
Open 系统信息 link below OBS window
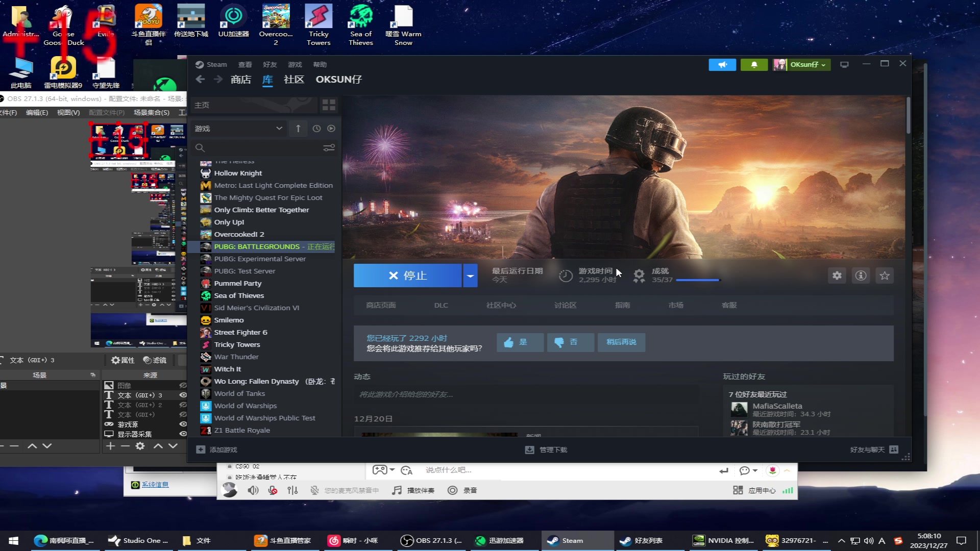pyautogui.click(x=155, y=485)
